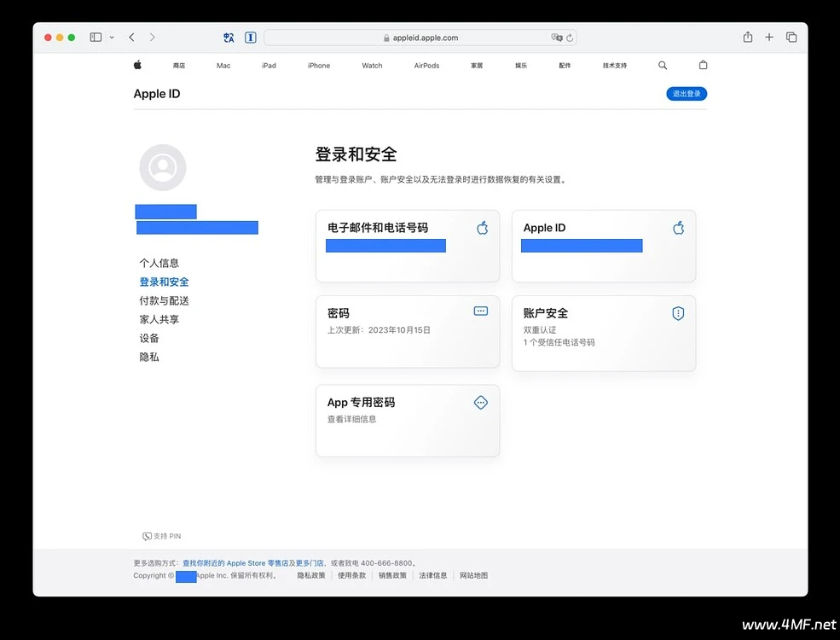Expand the sidebar dropdown chevron

(x=112, y=38)
